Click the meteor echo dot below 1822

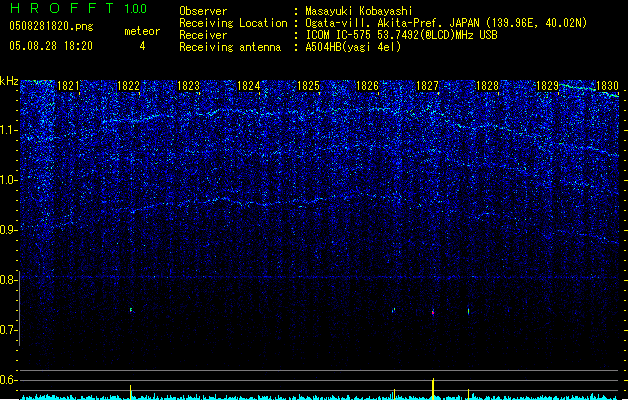[131, 310]
